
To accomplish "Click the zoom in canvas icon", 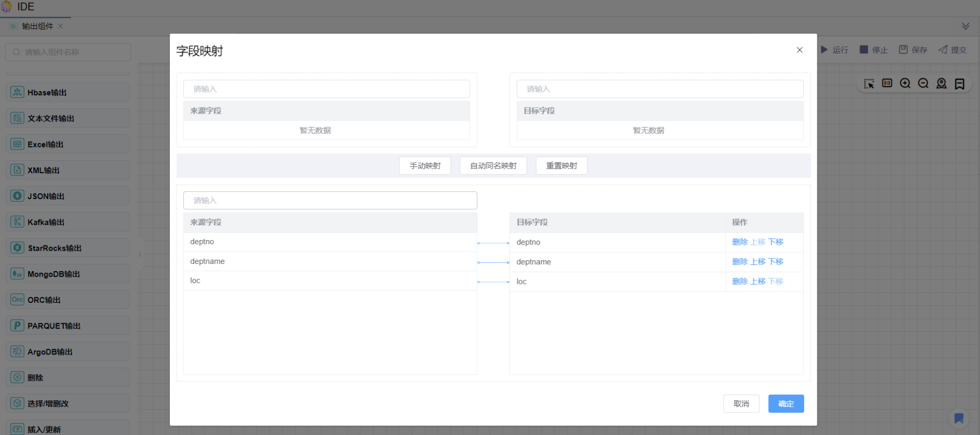I will click(x=905, y=84).
